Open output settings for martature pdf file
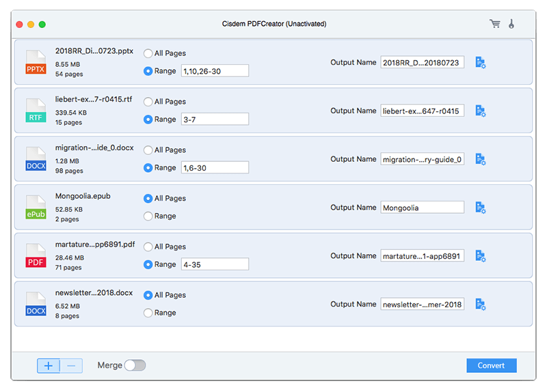This screenshot has width=547, height=392. [x=481, y=256]
